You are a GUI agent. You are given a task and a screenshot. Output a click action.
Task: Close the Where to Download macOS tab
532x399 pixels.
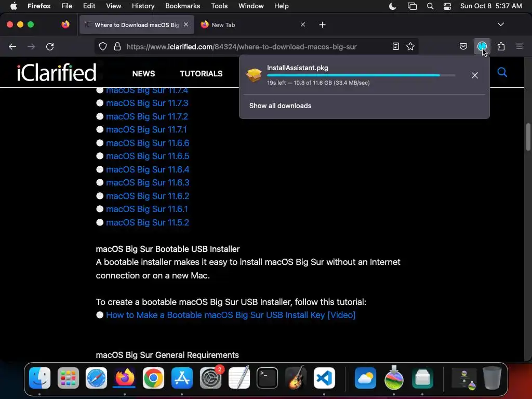(x=186, y=25)
